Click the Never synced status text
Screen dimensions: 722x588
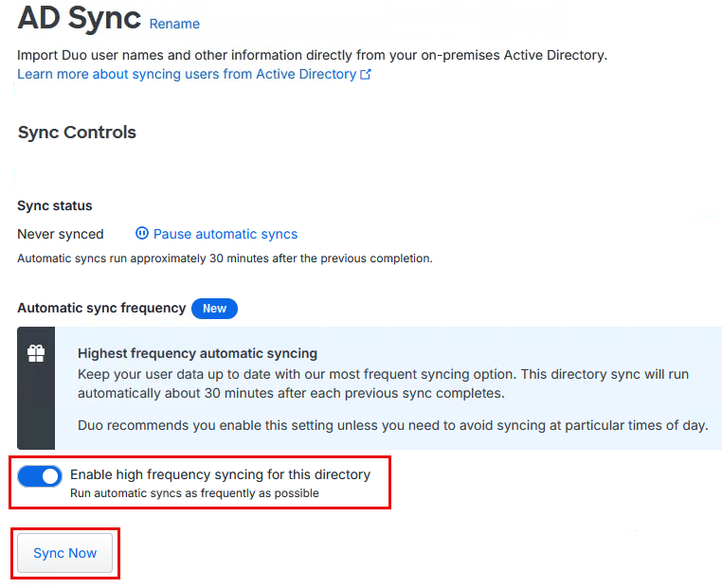pos(61,234)
